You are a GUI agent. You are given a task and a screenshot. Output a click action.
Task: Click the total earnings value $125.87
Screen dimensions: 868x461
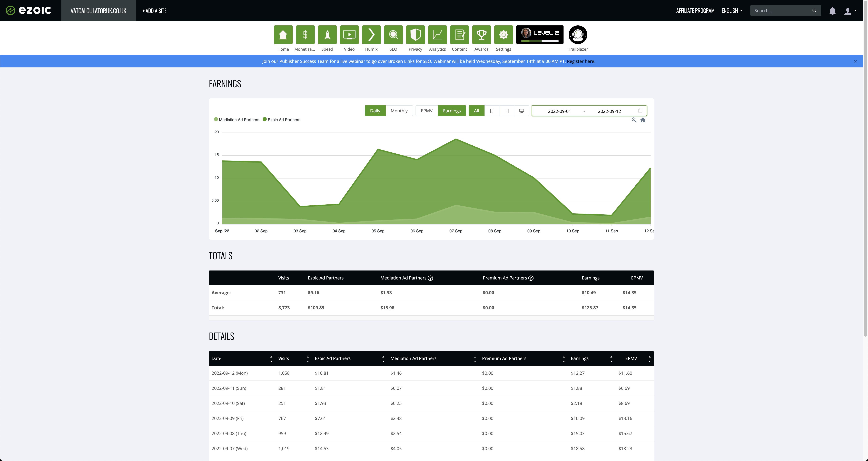(x=590, y=308)
